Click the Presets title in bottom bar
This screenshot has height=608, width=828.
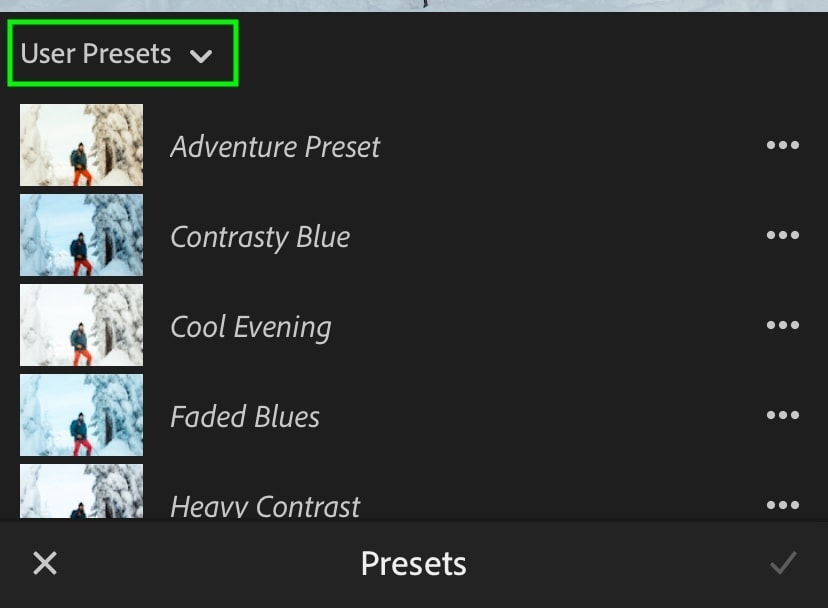[413, 563]
